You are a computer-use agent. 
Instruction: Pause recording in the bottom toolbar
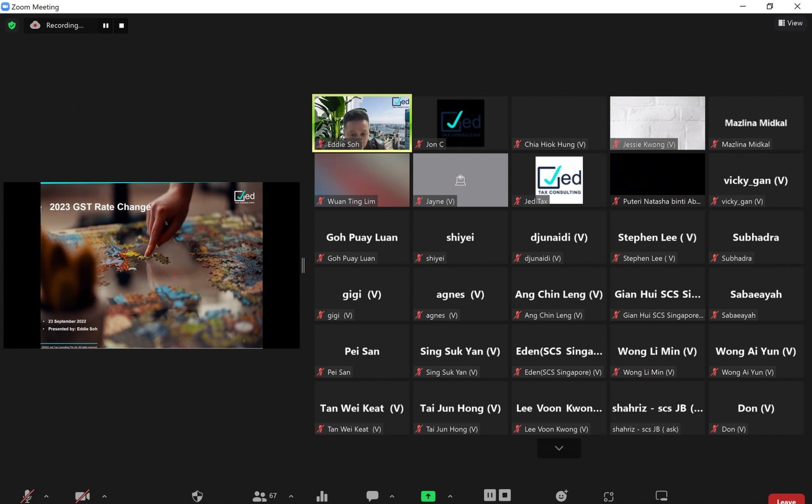click(x=489, y=495)
